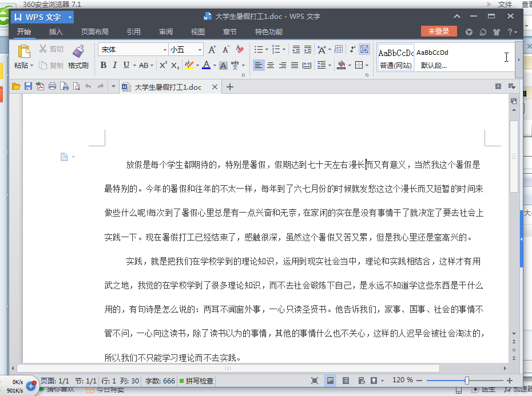Click the distributed alignment icon
Viewport: 532px width, 396px height.
coord(307,65)
